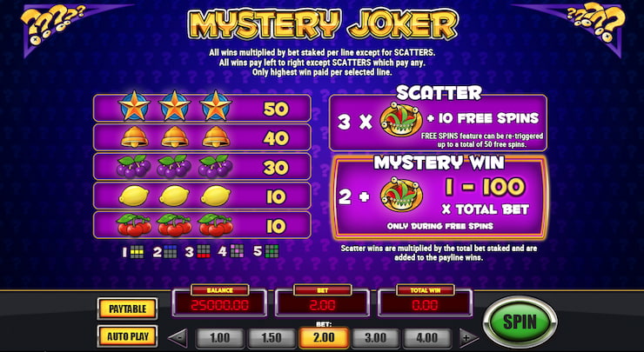
Task: Select the 1.00 bet option
Action: [x=219, y=337]
